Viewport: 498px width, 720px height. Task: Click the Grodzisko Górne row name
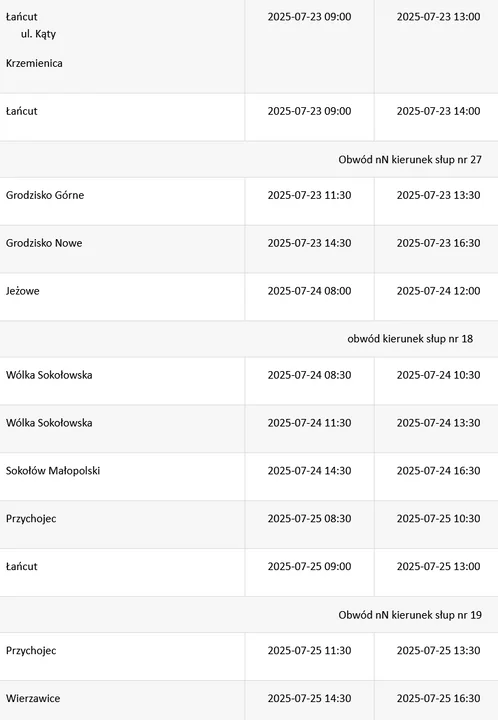click(45, 195)
